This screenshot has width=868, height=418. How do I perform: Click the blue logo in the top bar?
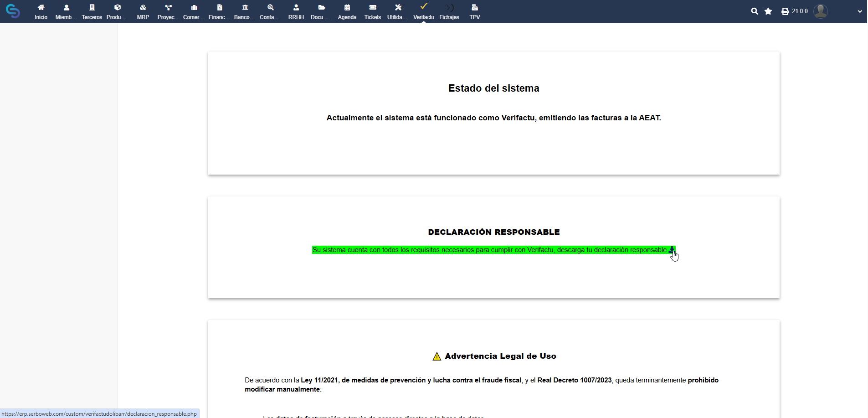tap(13, 11)
